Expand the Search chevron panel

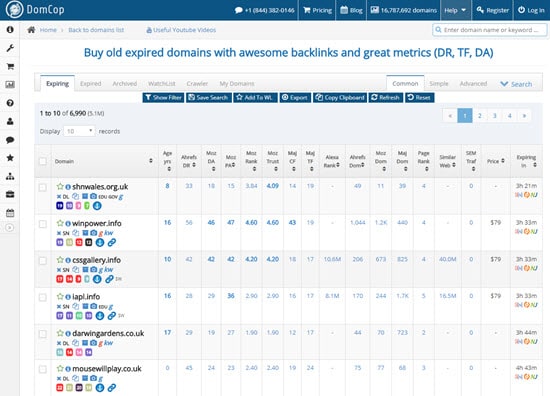click(516, 84)
